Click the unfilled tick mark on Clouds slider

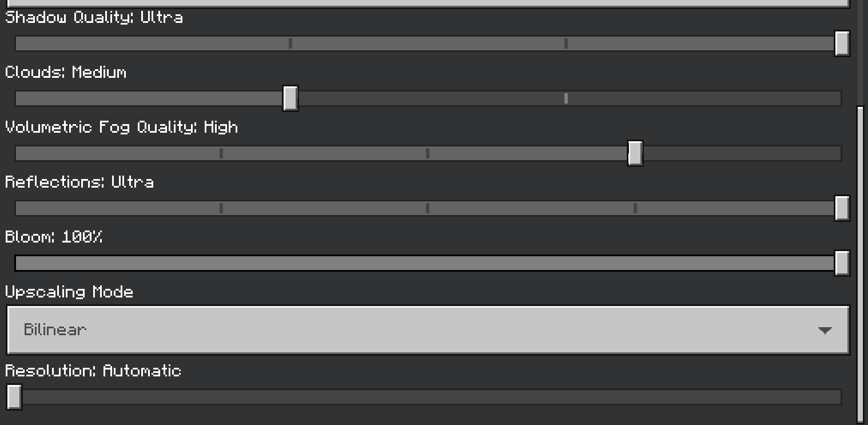(x=566, y=98)
